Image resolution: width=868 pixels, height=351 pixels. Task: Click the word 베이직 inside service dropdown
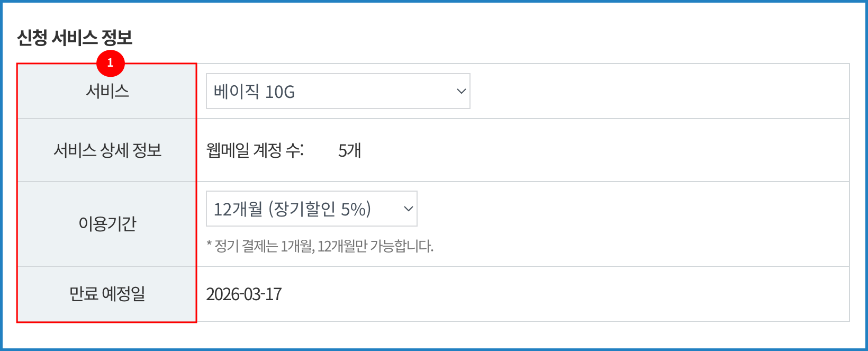tap(236, 92)
